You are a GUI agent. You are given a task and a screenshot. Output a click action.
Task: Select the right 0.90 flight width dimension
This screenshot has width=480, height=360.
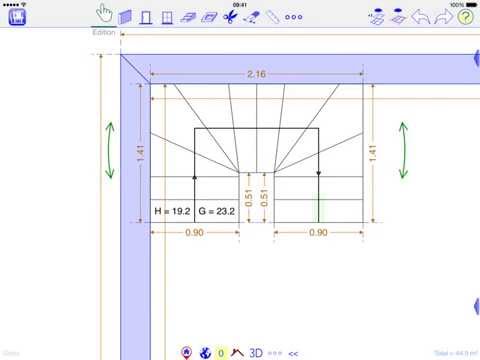coord(318,232)
